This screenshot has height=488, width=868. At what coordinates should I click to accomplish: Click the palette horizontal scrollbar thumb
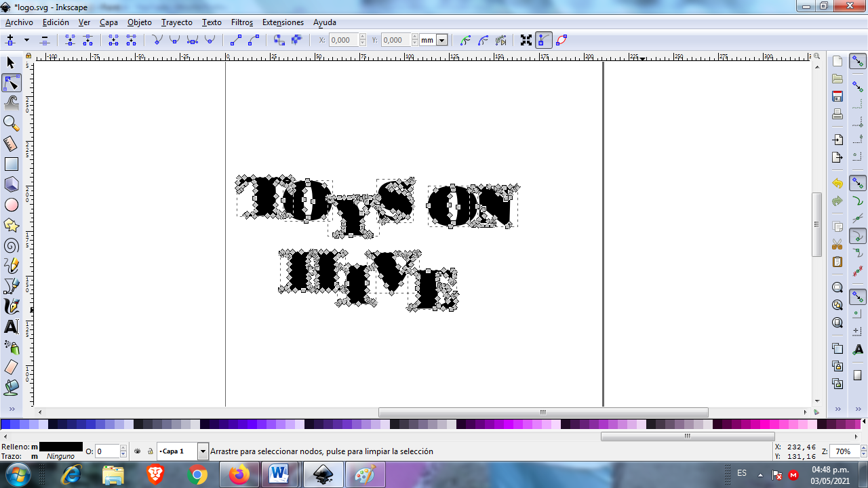point(688,436)
